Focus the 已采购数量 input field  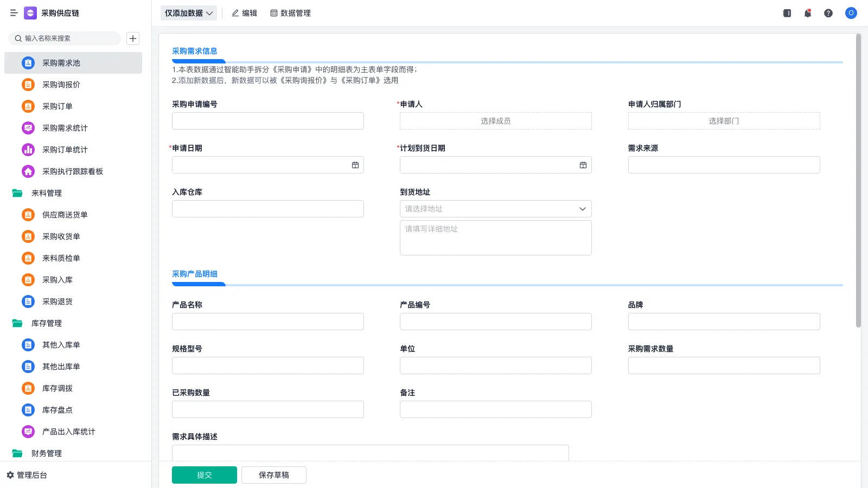(x=268, y=409)
